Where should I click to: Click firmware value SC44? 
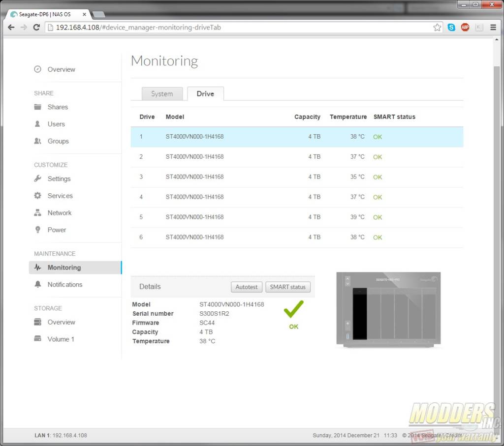(207, 323)
